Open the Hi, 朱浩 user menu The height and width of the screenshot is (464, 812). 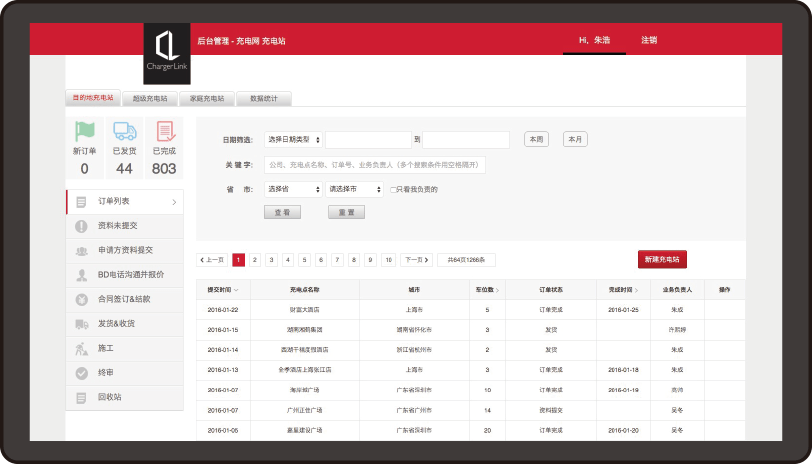[594, 40]
